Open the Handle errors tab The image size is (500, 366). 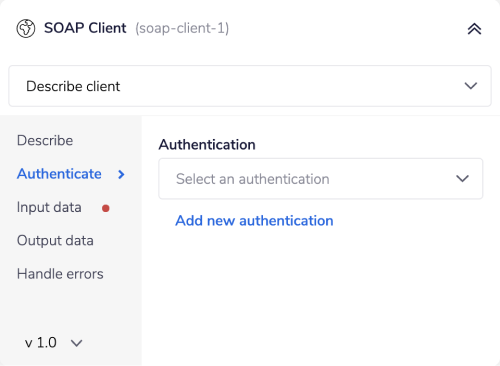(60, 274)
